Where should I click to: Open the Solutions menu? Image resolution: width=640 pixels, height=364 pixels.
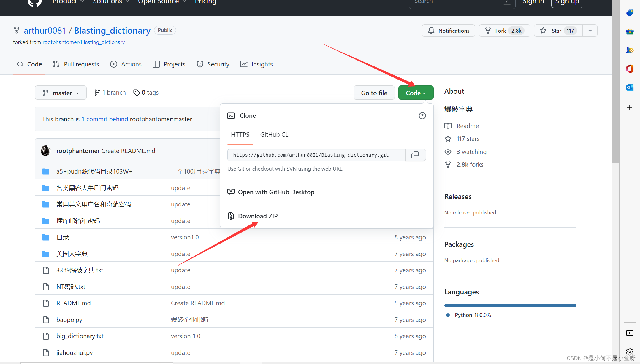point(111,2)
